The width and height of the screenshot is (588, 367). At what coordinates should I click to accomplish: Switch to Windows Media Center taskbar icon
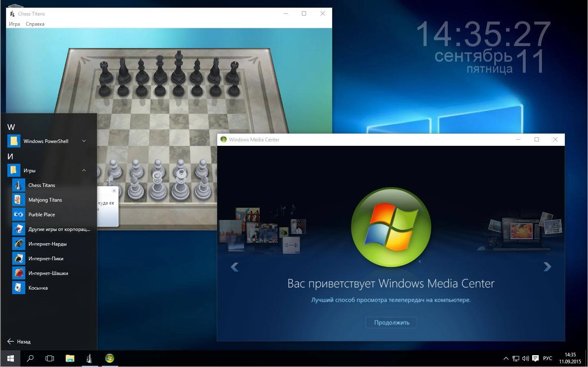[110, 358]
